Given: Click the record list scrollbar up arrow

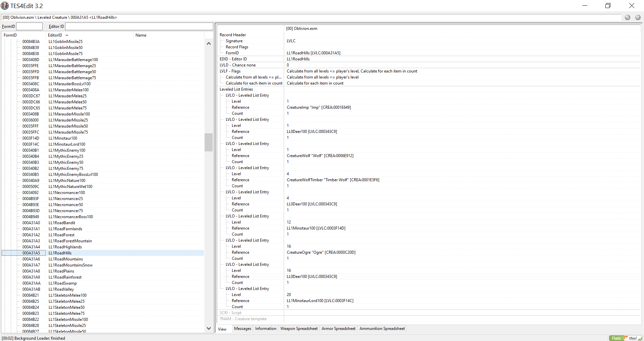Looking at the screenshot, I should point(209,43).
